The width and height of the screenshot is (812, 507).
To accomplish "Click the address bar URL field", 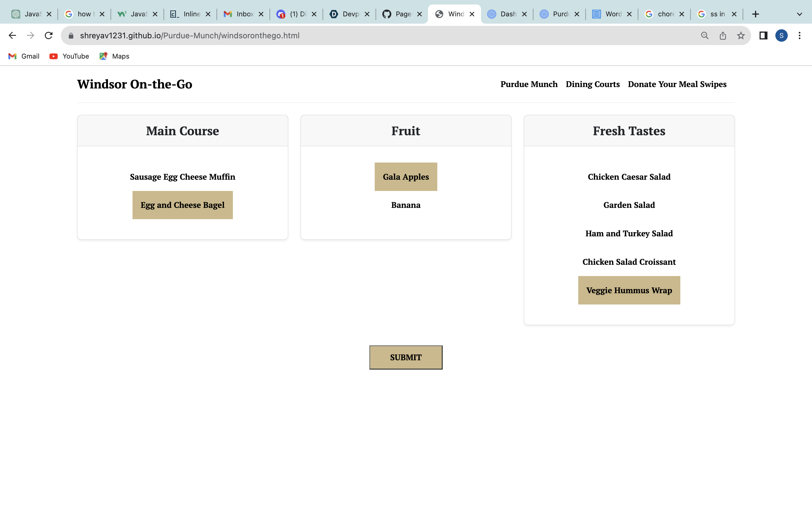I will 369,35.
